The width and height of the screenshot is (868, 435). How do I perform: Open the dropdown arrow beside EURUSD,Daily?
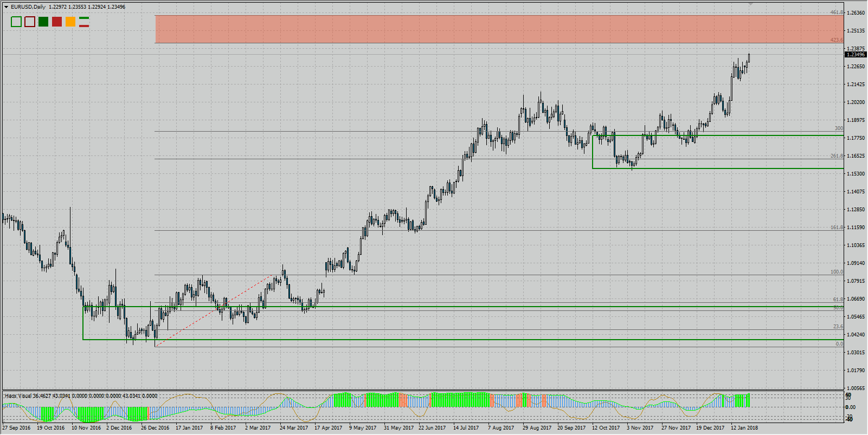[6, 7]
